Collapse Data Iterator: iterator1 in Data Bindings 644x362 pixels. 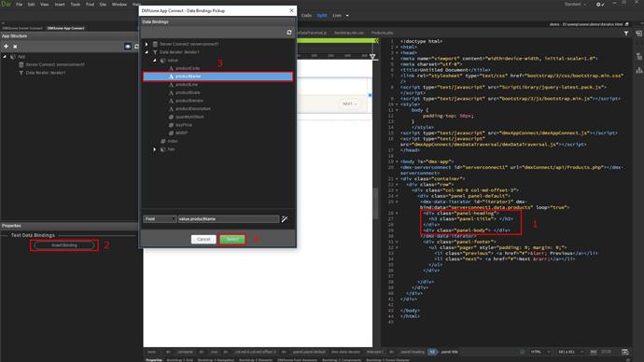[147, 52]
